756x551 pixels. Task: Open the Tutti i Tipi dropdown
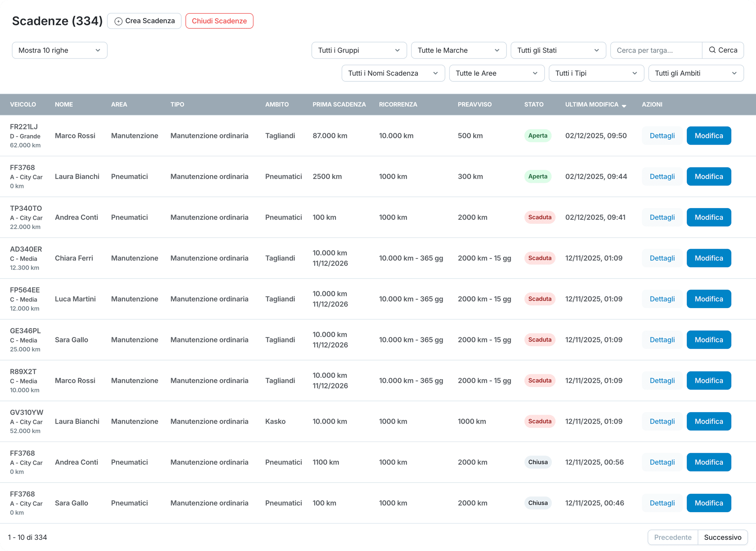tap(596, 73)
